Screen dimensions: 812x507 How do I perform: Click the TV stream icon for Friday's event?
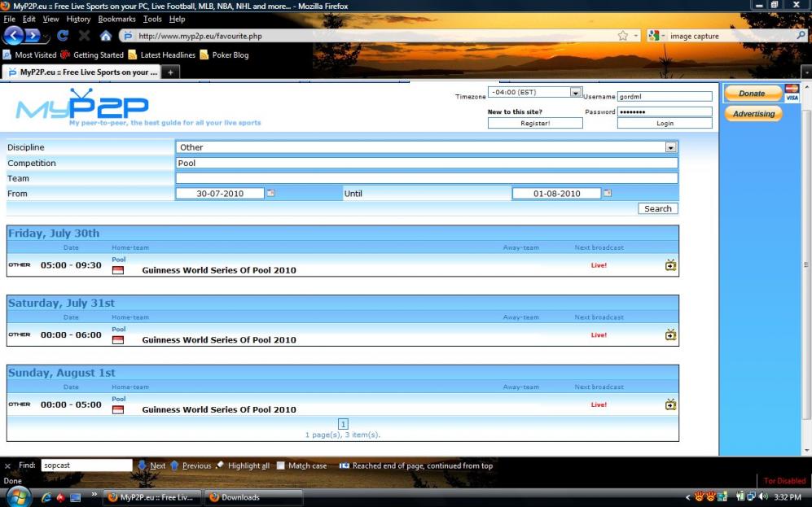670,265
